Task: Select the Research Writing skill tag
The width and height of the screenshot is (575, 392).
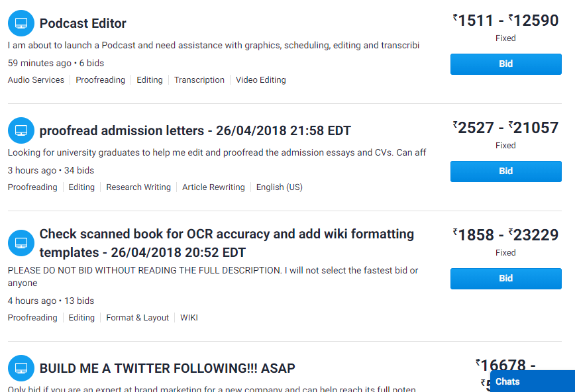Action: click(x=138, y=187)
